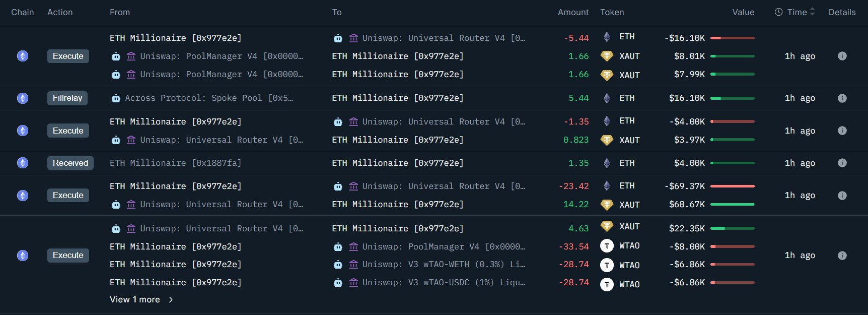The height and width of the screenshot is (315, 868).
Task: Open ETH Millionaire [0x1887fa] sender address
Action: click(x=175, y=163)
